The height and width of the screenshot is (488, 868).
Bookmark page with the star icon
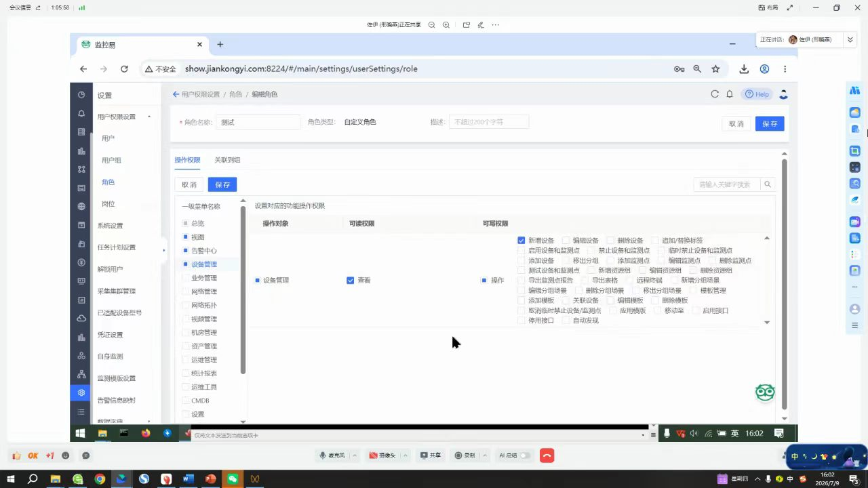(x=715, y=69)
